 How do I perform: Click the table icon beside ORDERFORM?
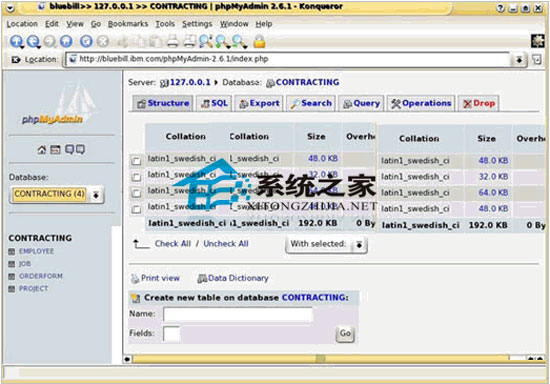point(12,276)
